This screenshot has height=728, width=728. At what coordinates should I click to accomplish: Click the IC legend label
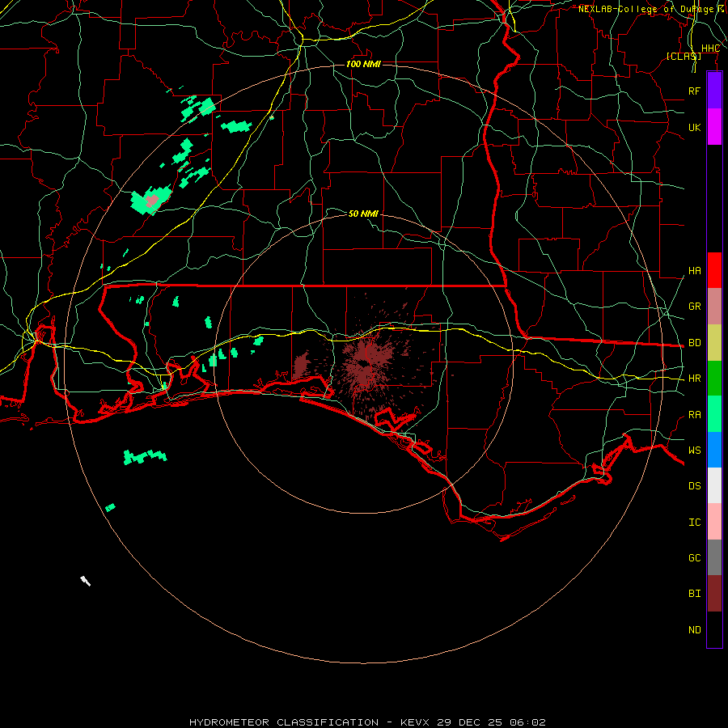[694, 523]
